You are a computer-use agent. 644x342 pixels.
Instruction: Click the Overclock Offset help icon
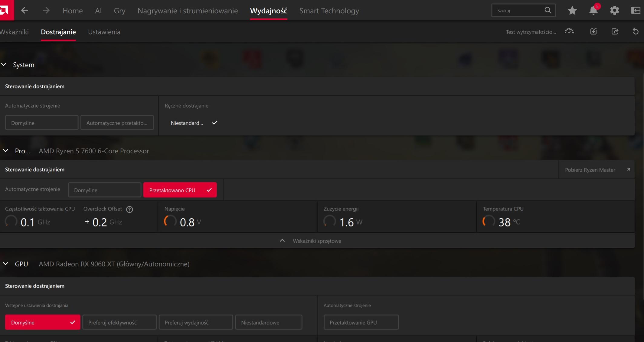pos(129,209)
